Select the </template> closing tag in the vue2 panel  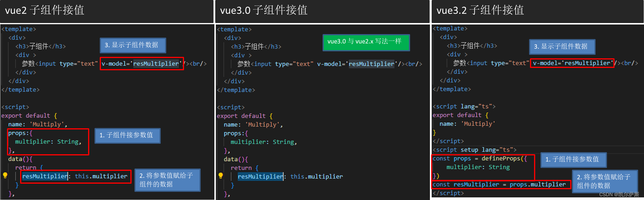tap(20, 90)
